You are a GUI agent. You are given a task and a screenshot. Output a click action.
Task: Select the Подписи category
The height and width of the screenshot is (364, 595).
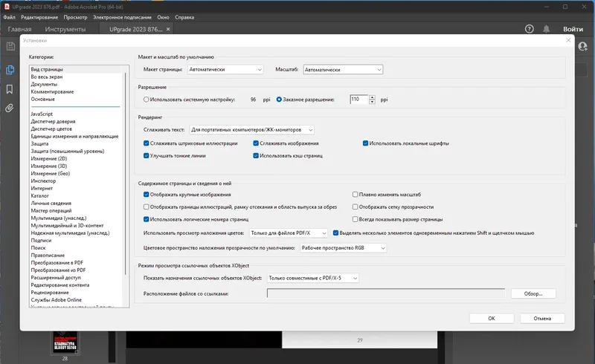click(x=41, y=241)
